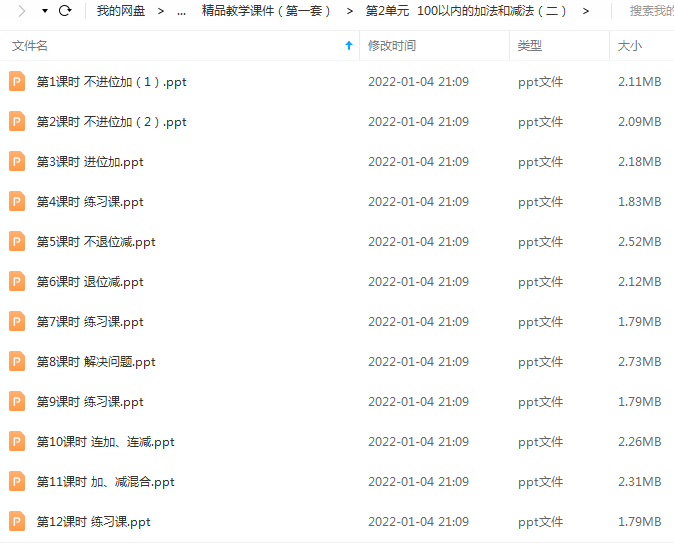Screen dimensions: 674x545
Task: Click PPT icon of 第1课时 不进位加（1）
Action: (17, 82)
